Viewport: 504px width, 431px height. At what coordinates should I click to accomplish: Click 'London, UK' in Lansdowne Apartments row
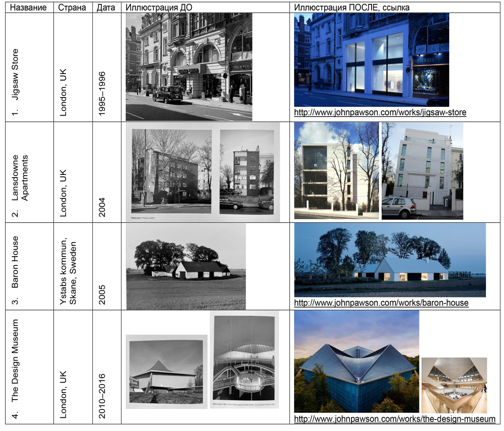click(x=63, y=193)
